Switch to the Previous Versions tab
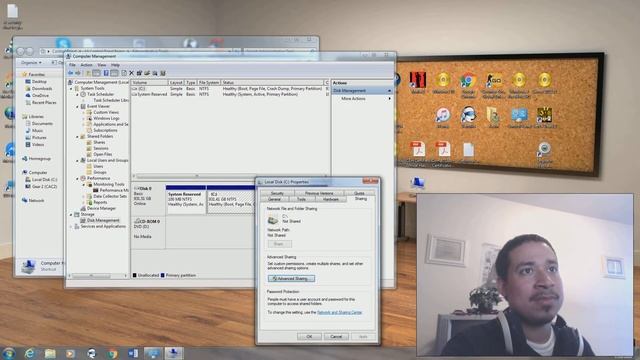640x360 pixels. click(319, 193)
